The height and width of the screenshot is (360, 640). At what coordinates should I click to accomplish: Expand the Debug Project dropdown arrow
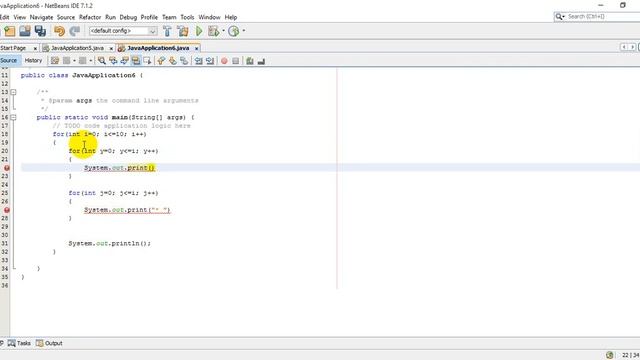tap(223, 31)
